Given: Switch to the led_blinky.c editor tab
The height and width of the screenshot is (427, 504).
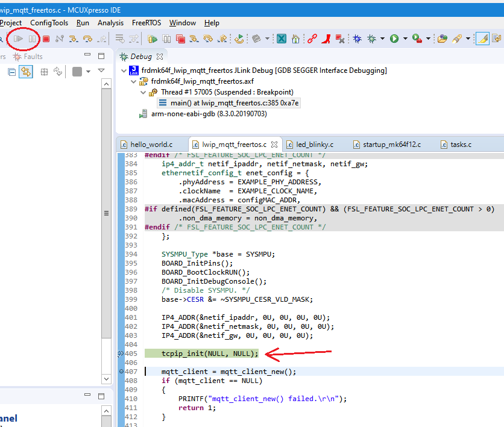Looking at the screenshot, I should [x=310, y=145].
